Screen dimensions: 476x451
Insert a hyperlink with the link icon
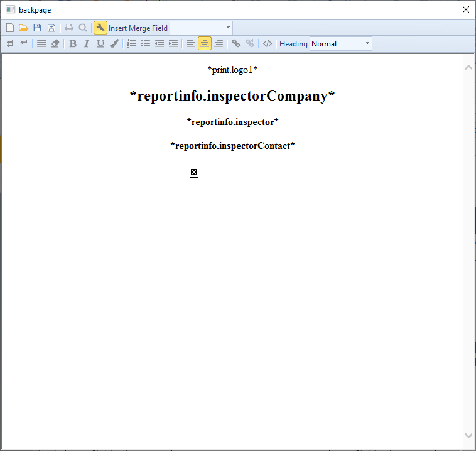(236, 43)
